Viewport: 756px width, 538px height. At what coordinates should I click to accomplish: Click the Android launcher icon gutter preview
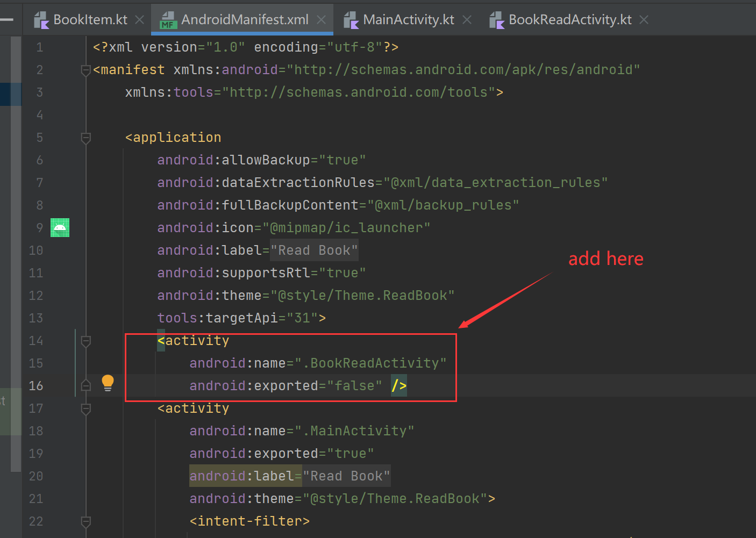[x=60, y=228]
